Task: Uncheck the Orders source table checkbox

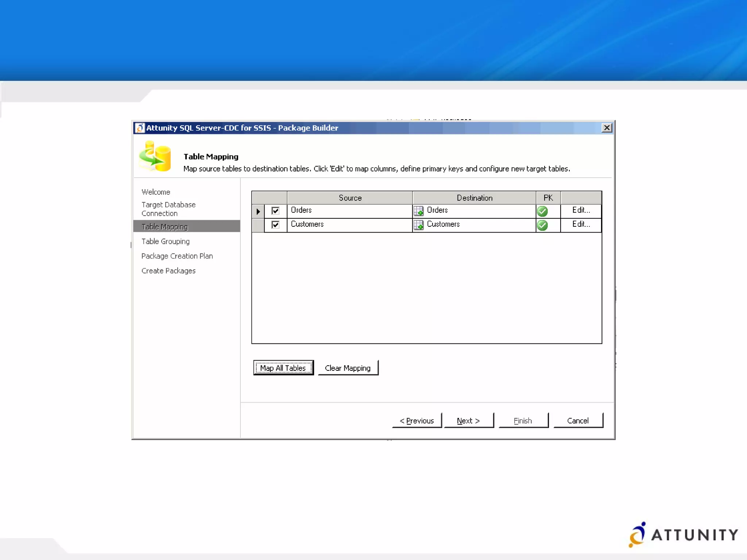Action: coord(275,211)
